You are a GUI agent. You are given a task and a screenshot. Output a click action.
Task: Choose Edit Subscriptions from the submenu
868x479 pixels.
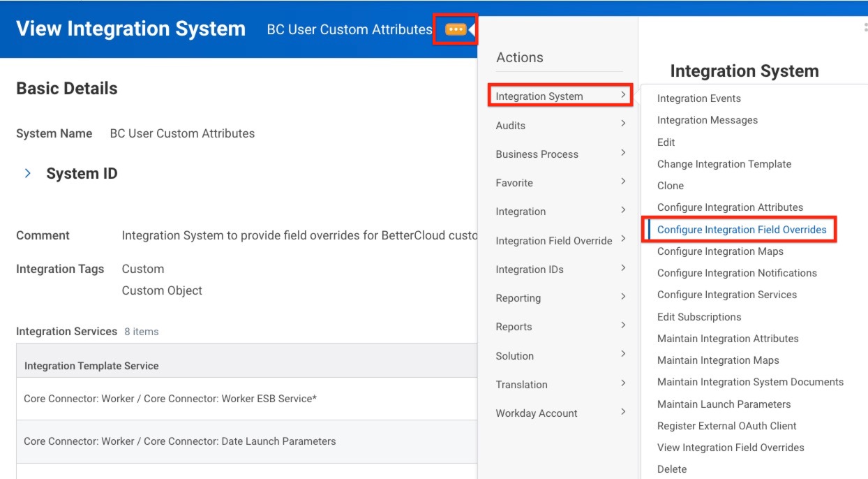pyautogui.click(x=698, y=317)
